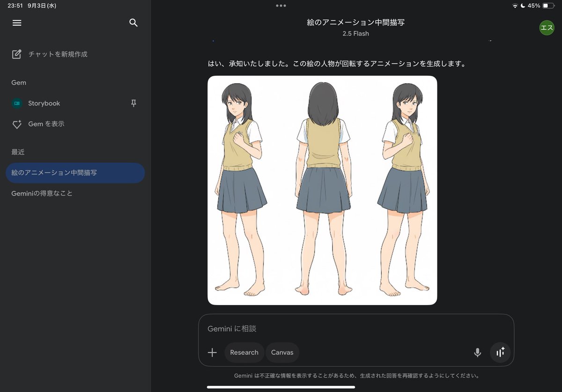562x392 pixels.
Task: Tap the Wi-Fi status icon
Action: (515, 6)
